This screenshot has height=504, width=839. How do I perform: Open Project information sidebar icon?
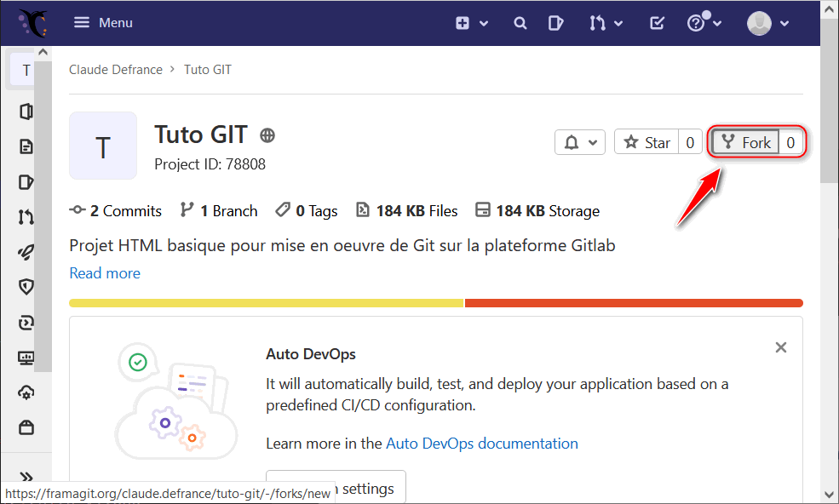(x=26, y=112)
